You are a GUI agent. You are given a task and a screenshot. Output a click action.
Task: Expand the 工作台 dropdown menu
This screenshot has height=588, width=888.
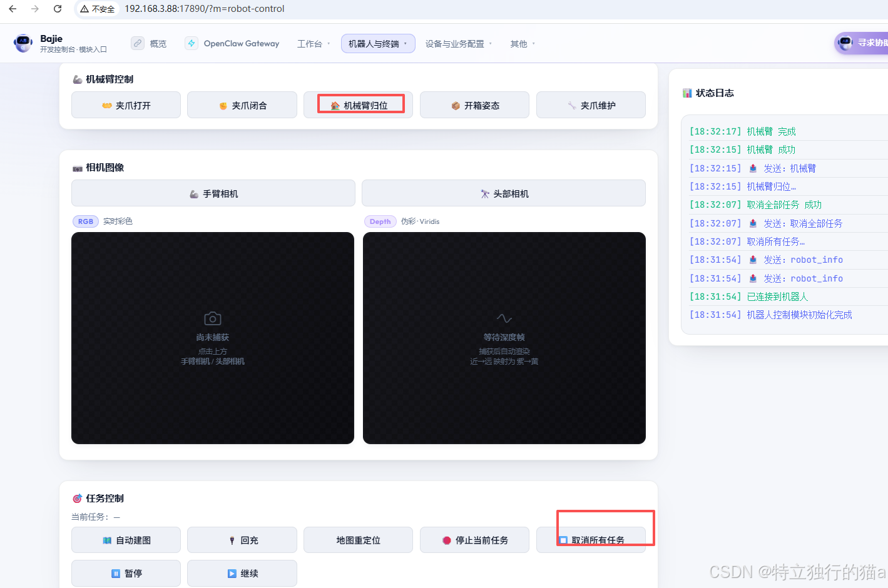[314, 44]
